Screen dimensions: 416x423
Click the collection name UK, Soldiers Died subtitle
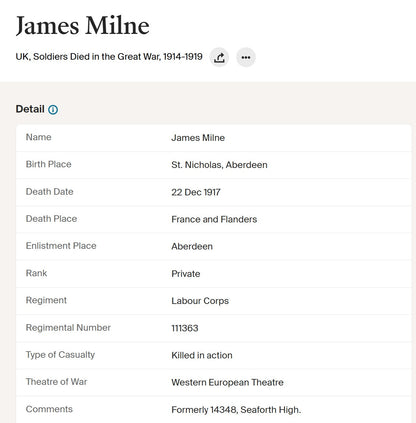tap(109, 57)
